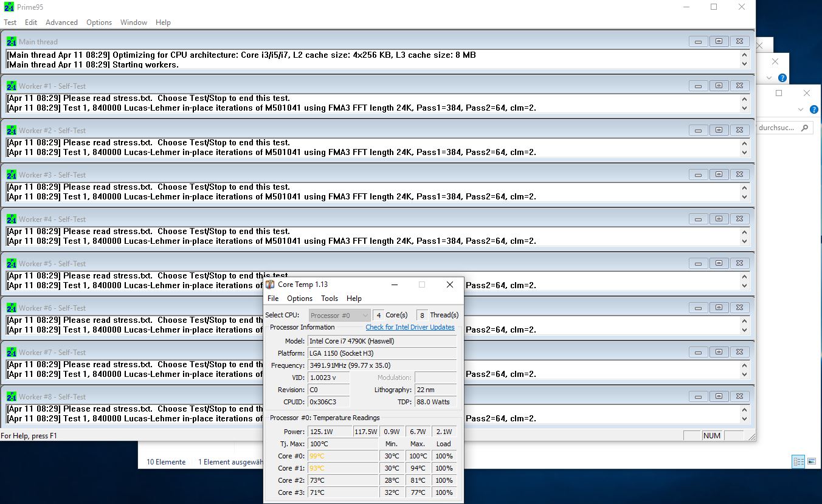The height and width of the screenshot is (504, 822).
Task: Click the Core Temp thermometer title icon
Action: pyautogui.click(x=271, y=284)
